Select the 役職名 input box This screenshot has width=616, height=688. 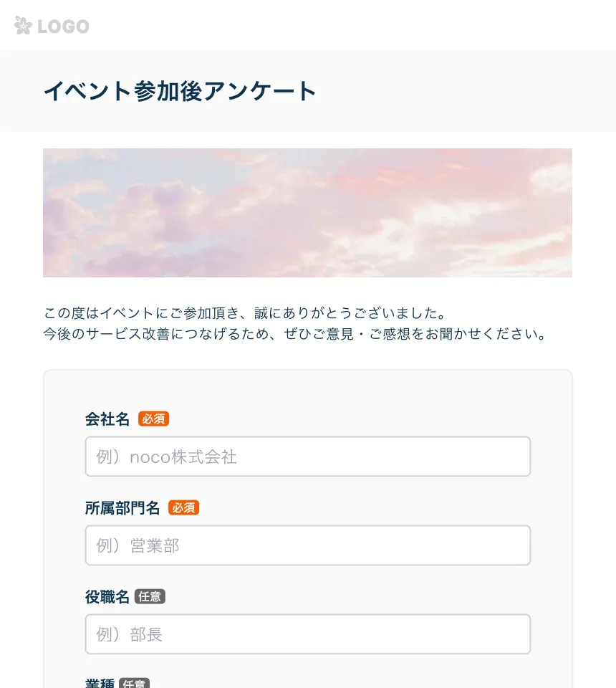pos(308,634)
